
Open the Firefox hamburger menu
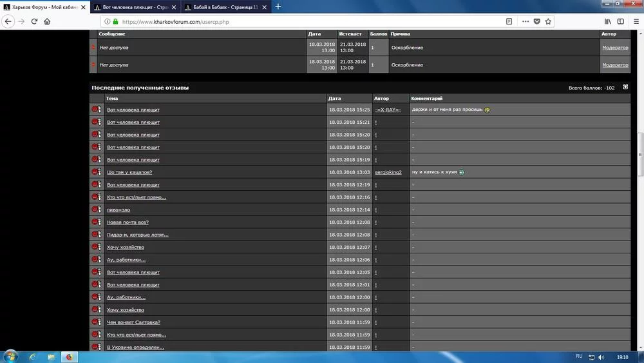coord(636,21)
